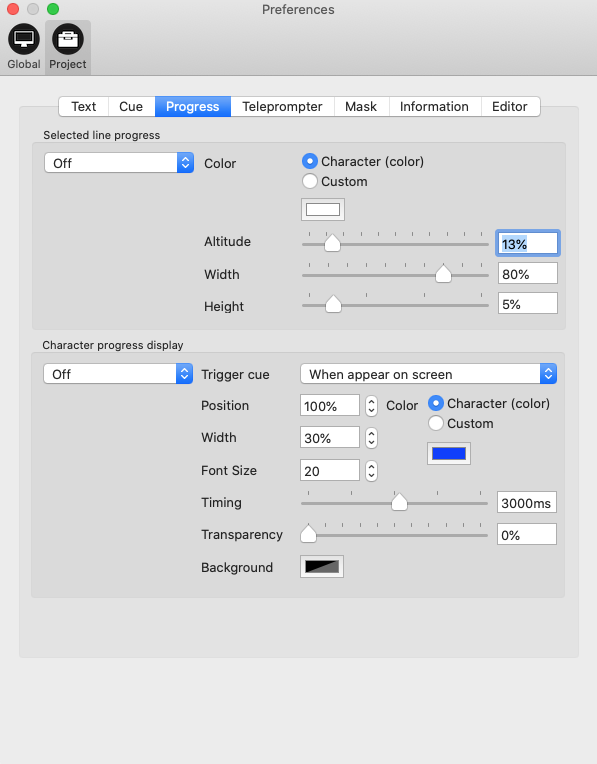Zoom the Preferences window with green button
The height and width of the screenshot is (764, 597).
click(x=53, y=9)
